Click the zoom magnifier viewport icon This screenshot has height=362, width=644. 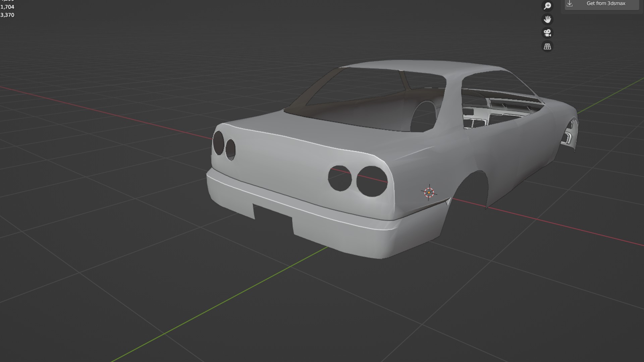[x=547, y=6]
